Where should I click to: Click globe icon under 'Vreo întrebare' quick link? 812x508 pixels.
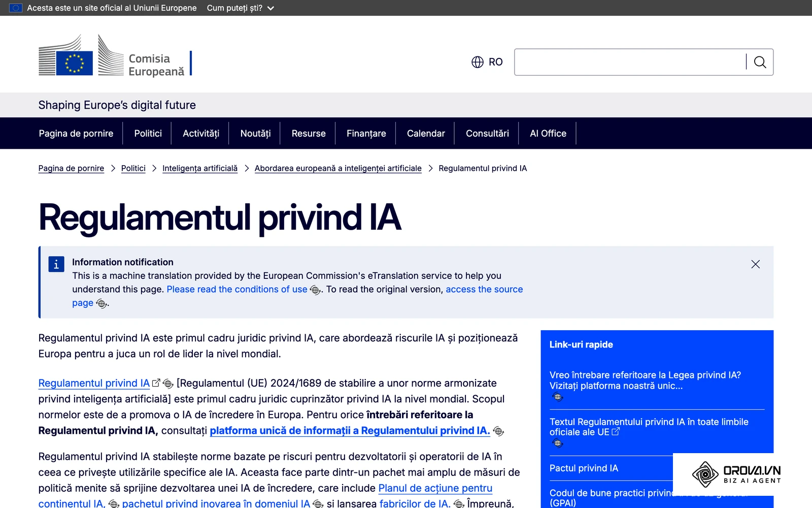pyautogui.click(x=558, y=397)
